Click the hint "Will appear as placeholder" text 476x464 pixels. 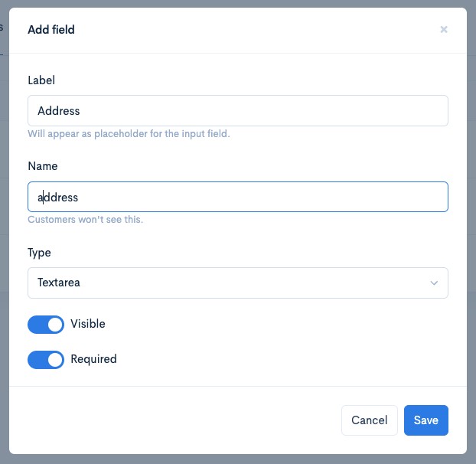[129, 134]
